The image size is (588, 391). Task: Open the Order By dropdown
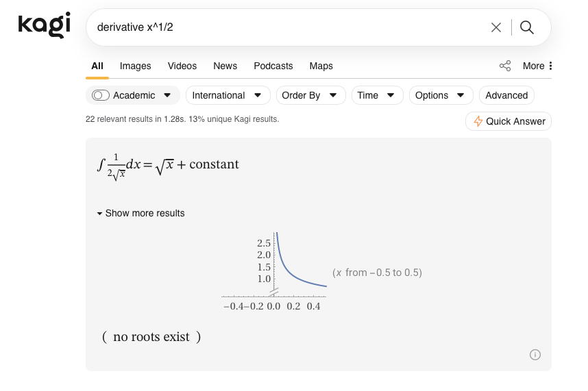(311, 95)
